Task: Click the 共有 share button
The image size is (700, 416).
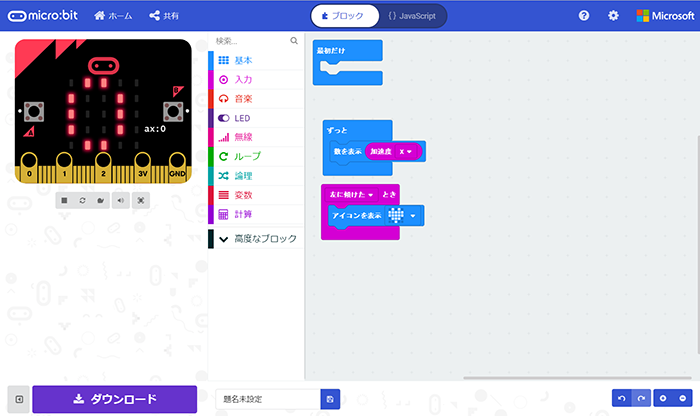Action: [166, 16]
